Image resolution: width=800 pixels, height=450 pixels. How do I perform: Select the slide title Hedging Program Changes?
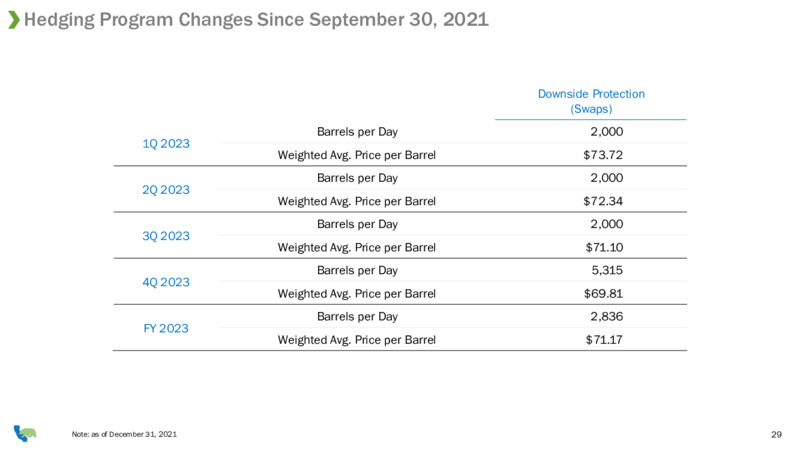coord(256,20)
